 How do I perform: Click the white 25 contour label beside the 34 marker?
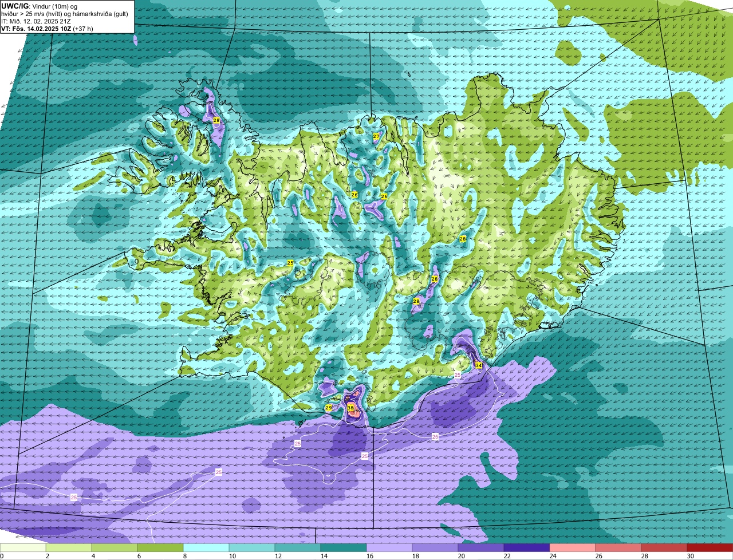point(457,374)
